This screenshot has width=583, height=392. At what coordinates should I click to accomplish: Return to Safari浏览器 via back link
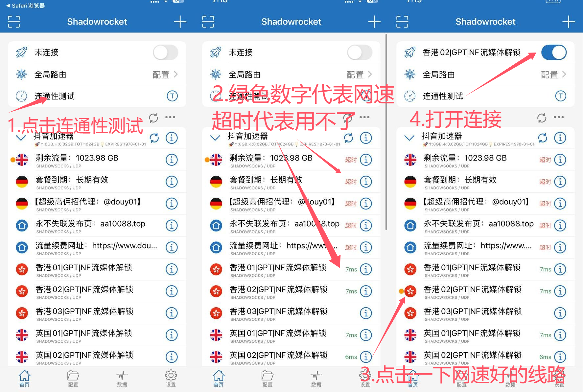click(25, 6)
